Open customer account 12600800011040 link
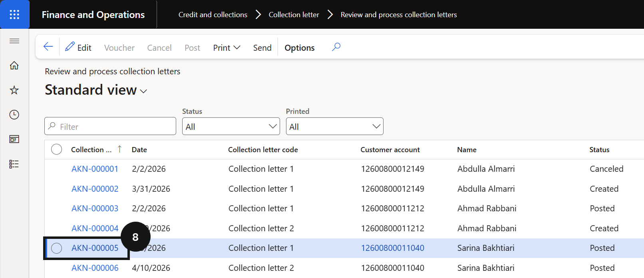 coord(393,248)
